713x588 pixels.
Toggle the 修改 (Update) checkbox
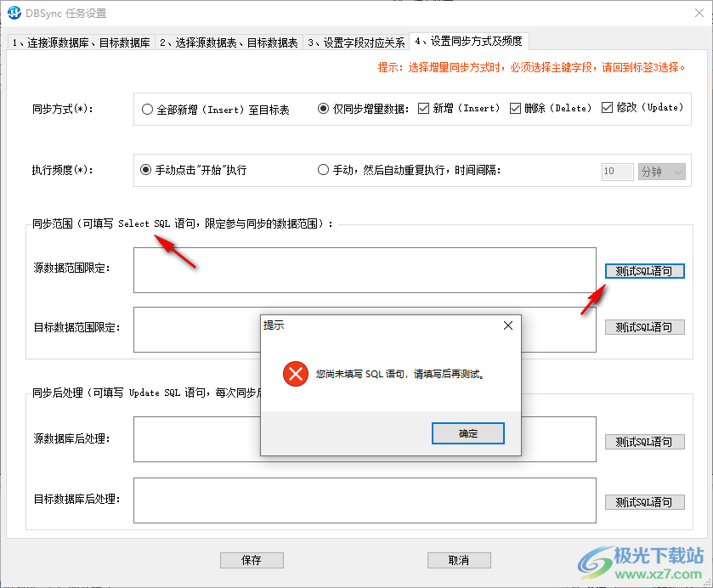coord(642,108)
